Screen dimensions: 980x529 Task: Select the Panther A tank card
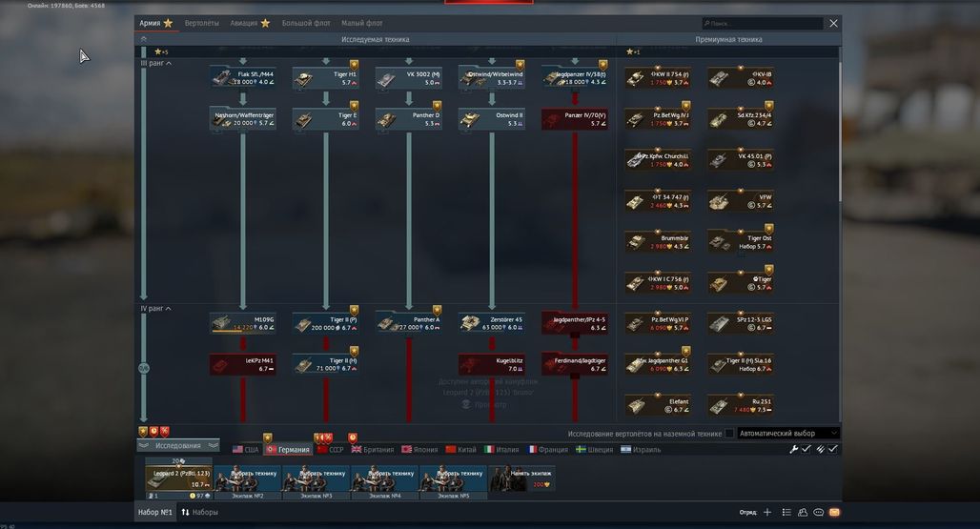click(x=409, y=323)
